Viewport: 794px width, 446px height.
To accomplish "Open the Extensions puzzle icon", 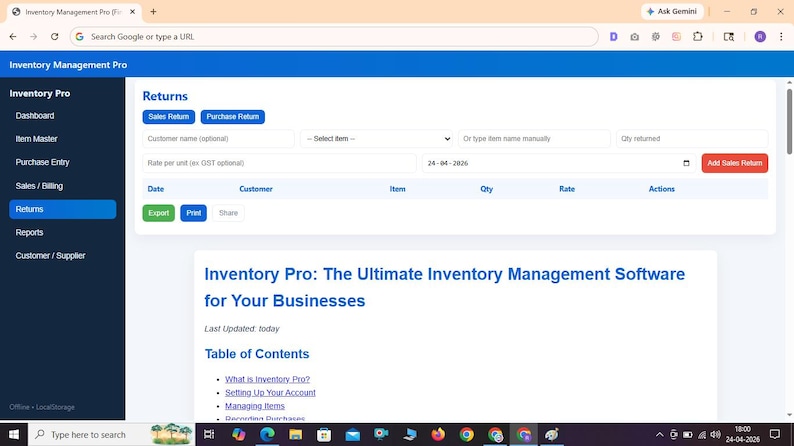I will pos(698,36).
